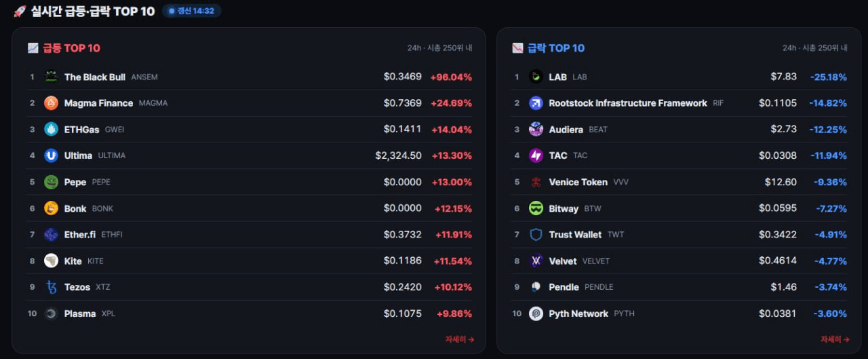Viewport: 868px width, 359px height.
Task: Click the Audiera BEAT -12.25% change value
Action: tap(828, 130)
